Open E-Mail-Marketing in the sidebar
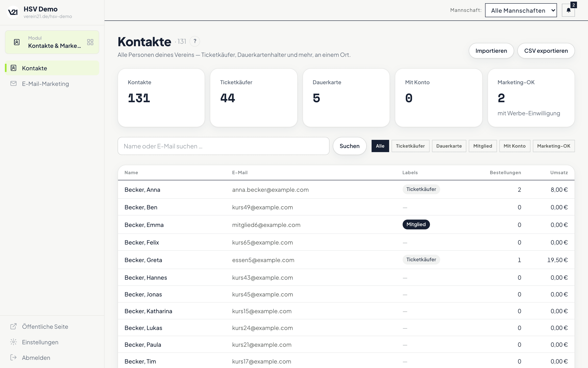The width and height of the screenshot is (588, 368). (x=52, y=84)
